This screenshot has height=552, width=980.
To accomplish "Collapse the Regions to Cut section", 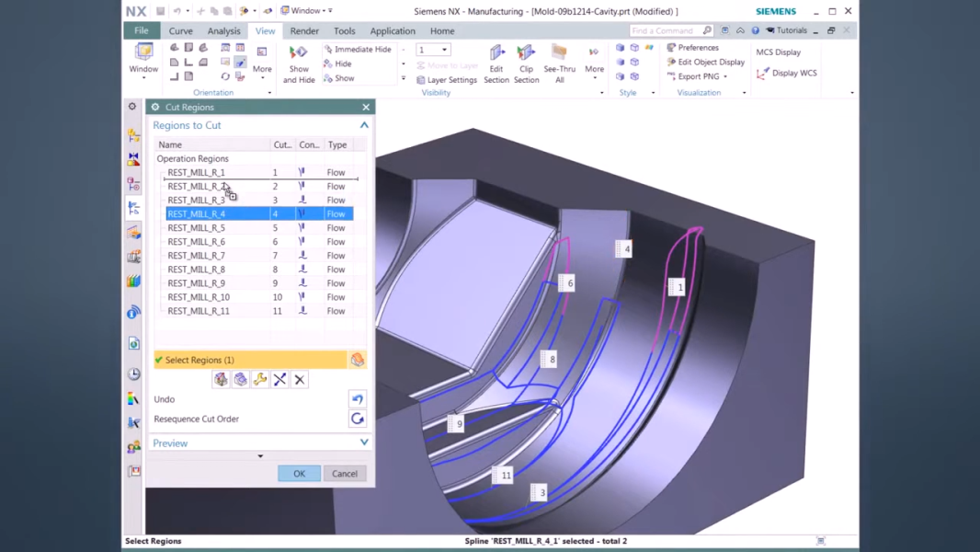I will click(364, 125).
